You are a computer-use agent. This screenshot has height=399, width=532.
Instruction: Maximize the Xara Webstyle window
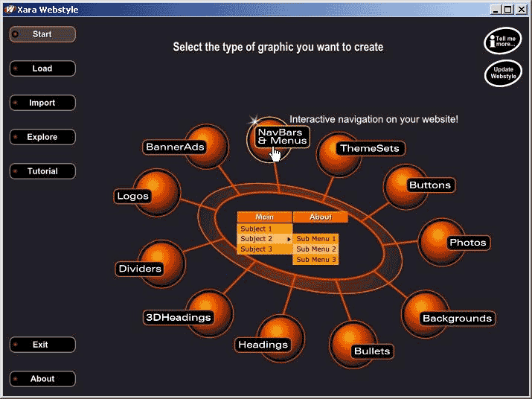[508, 10]
